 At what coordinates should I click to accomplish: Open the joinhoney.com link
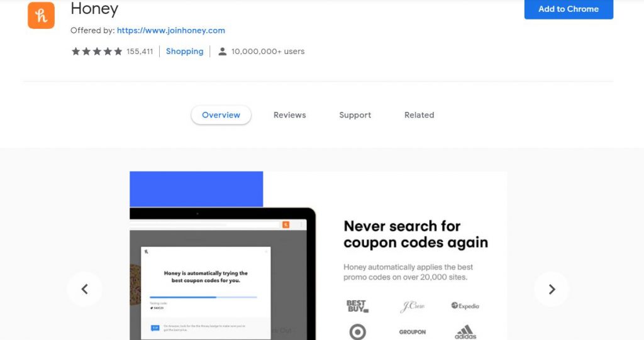[x=171, y=30]
